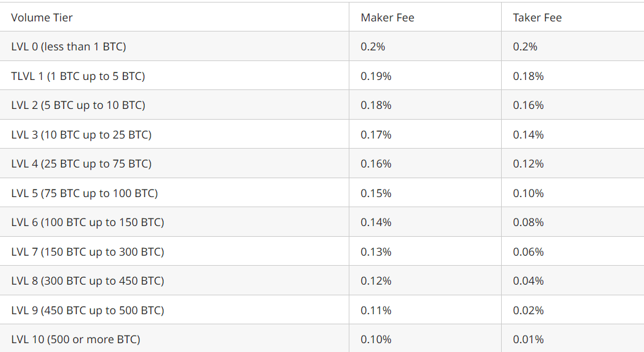Click the LVL 9 (450 BTC up to 500 BTC) cell
This screenshot has width=644, height=352.
tap(88, 310)
